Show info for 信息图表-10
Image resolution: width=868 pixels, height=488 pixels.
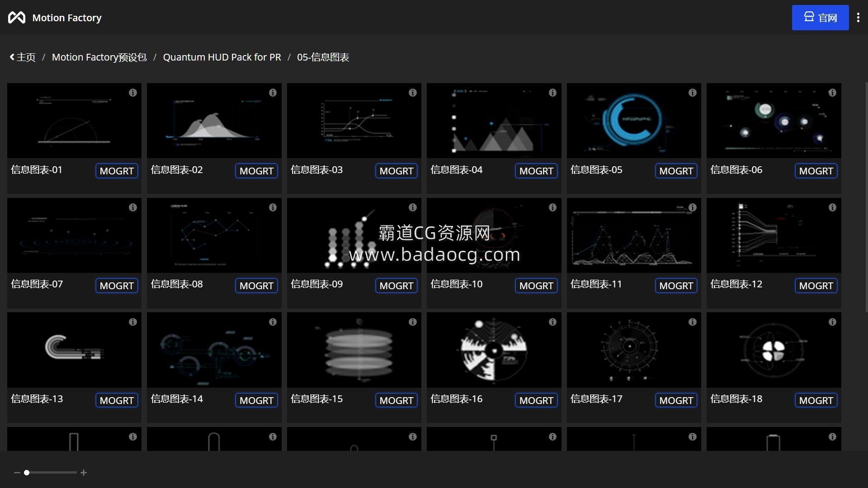552,207
